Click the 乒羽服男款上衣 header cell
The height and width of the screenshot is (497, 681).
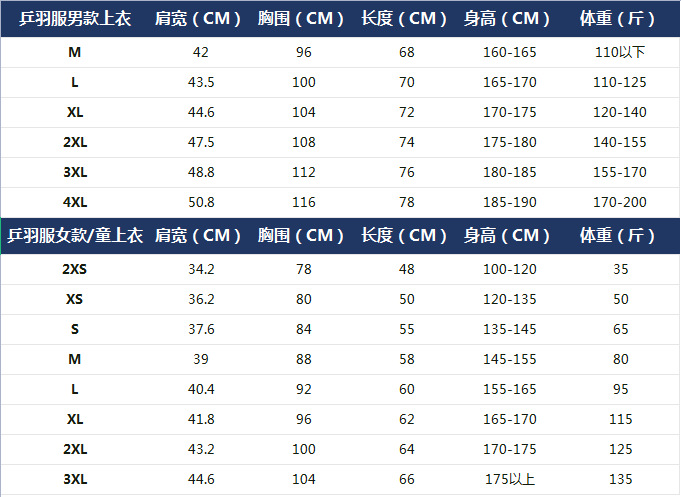(x=75, y=19)
